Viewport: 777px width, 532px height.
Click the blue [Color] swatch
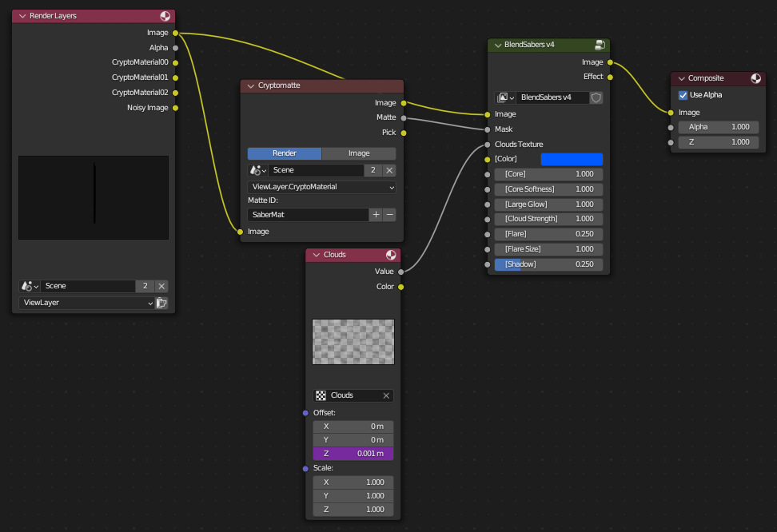tap(572, 159)
